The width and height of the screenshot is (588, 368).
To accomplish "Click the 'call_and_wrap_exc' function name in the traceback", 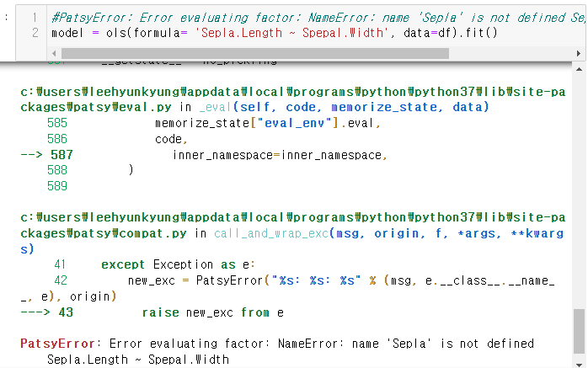I will click(271, 233).
